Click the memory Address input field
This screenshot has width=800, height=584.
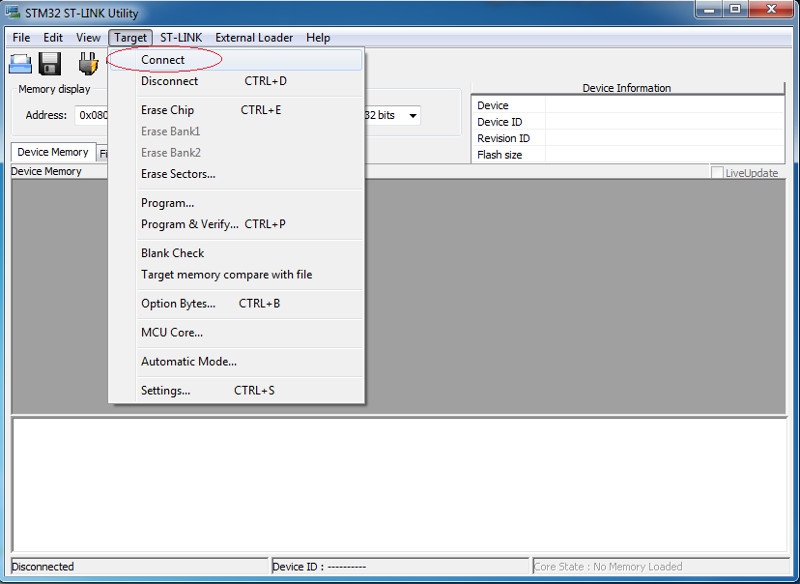point(92,116)
